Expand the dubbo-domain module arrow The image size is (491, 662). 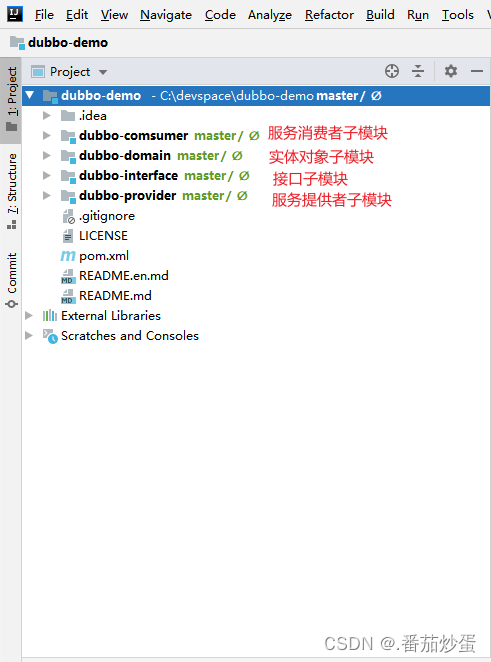[47, 156]
